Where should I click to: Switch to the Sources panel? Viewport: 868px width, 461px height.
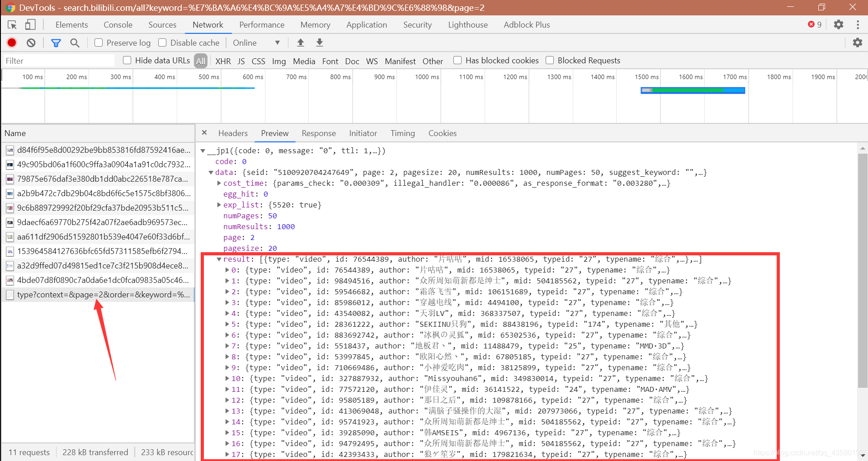coord(162,25)
